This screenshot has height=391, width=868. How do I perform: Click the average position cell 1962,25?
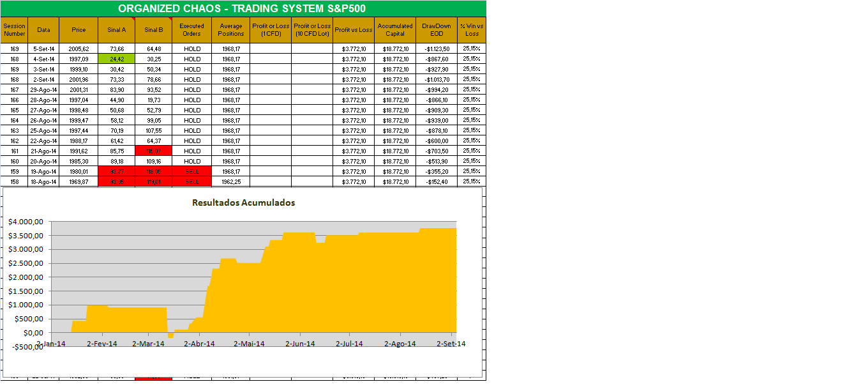[231, 181]
